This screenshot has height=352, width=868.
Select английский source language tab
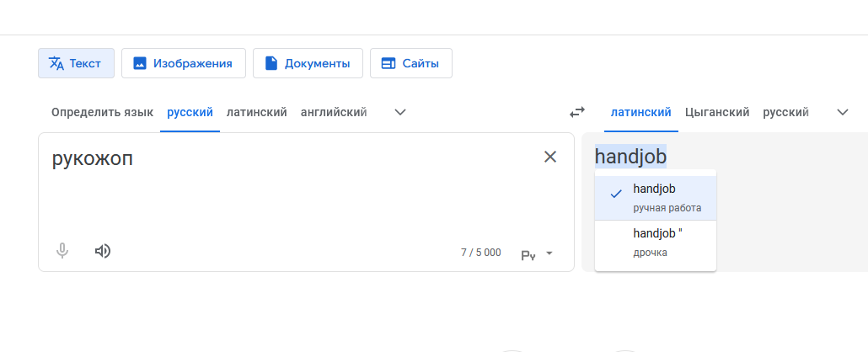pos(333,112)
